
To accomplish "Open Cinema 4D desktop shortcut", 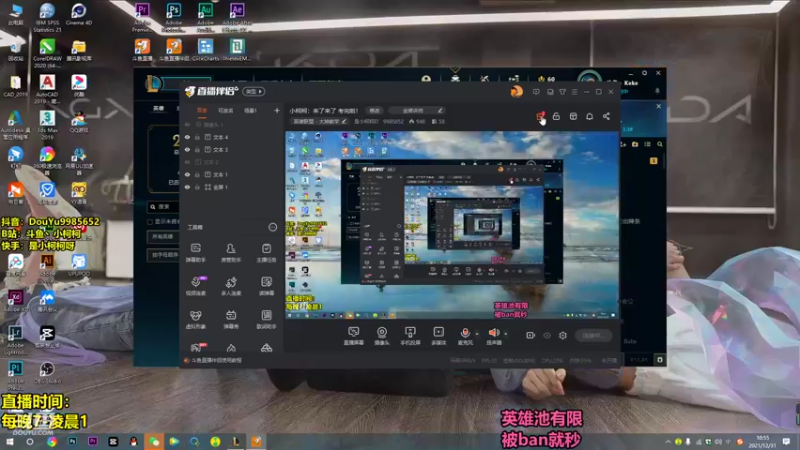I will click(79, 14).
